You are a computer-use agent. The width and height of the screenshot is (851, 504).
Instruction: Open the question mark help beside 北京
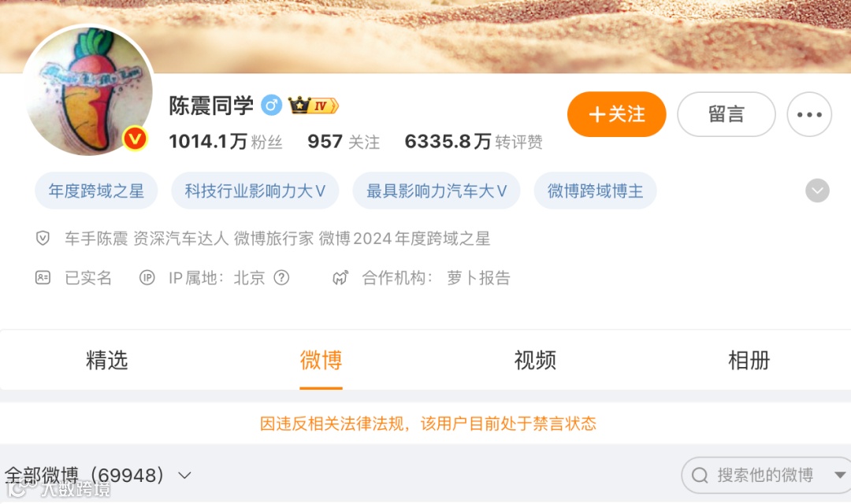tap(281, 278)
